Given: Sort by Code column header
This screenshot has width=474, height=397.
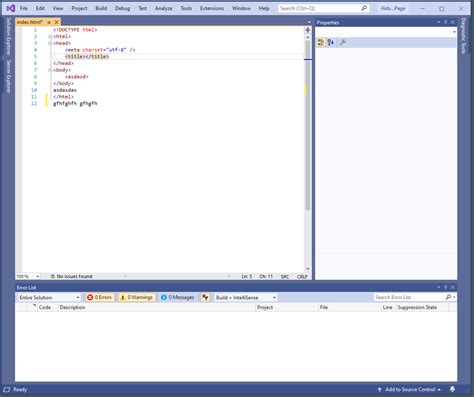Looking at the screenshot, I should (45, 307).
